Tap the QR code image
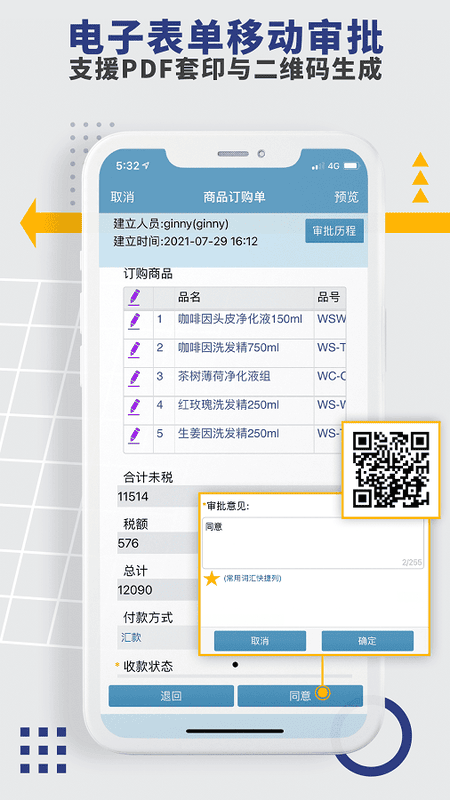 coord(391,469)
